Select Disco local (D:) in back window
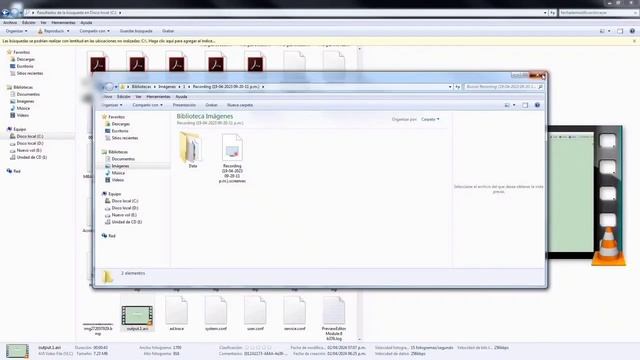Viewport: 640px width, 360px height. (x=29, y=143)
